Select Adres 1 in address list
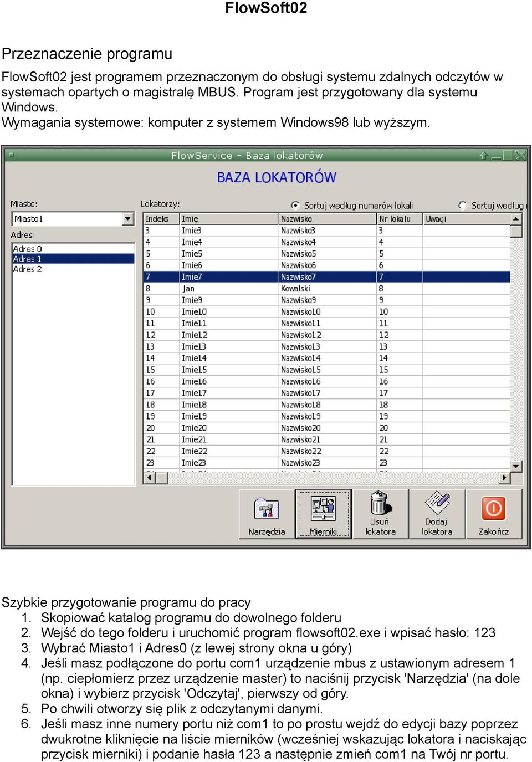532x762 pixels. coord(73,259)
